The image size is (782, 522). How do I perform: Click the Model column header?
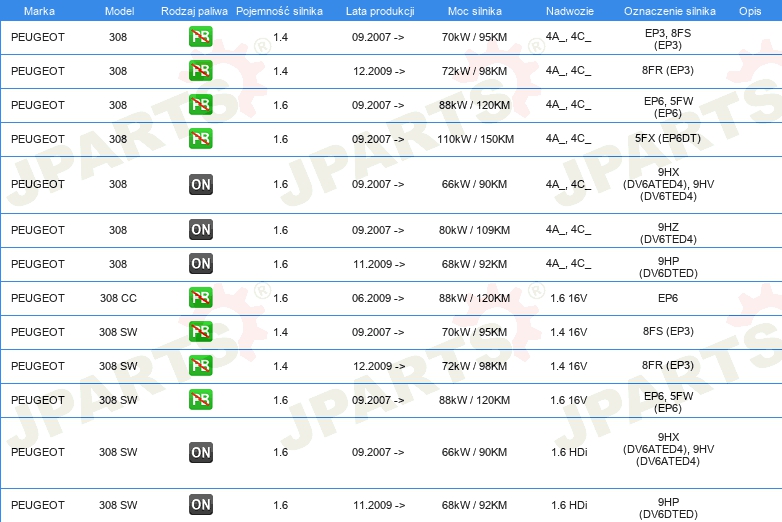pyautogui.click(x=119, y=11)
